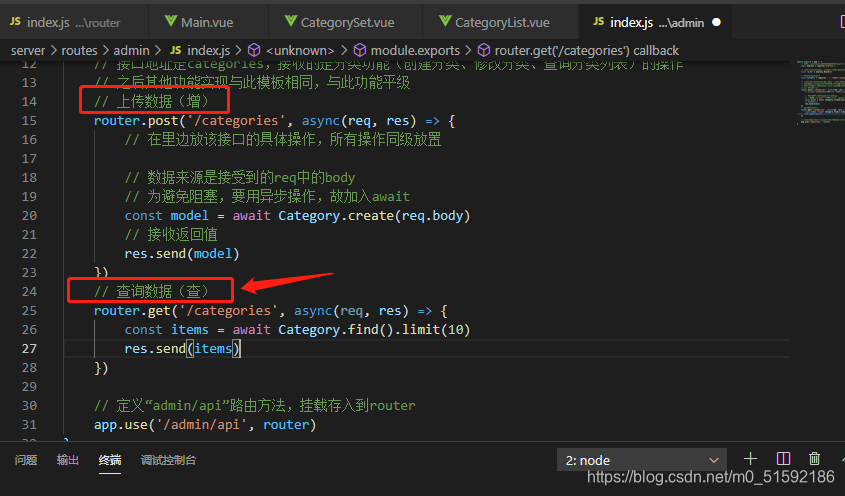
Task: Click router.get('/categories') callback breadcrumb
Action: tap(586, 51)
